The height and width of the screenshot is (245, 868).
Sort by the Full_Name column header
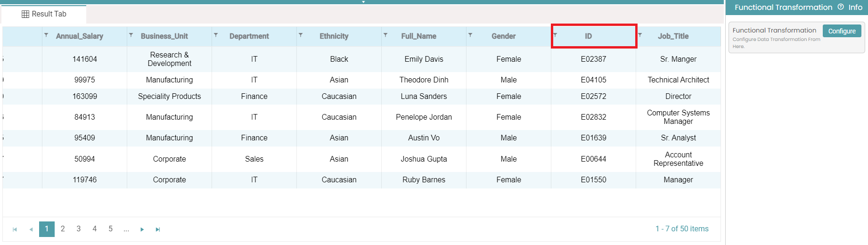tap(418, 36)
